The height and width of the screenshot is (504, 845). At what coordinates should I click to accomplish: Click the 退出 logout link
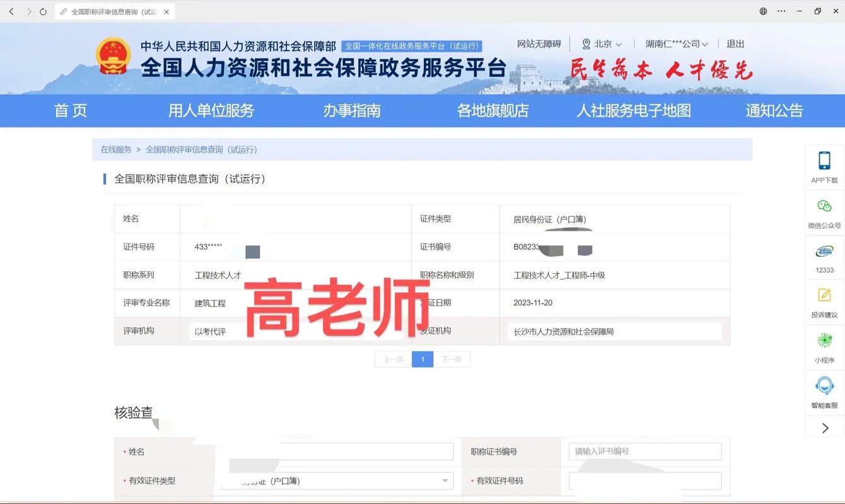click(x=735, y=44)
